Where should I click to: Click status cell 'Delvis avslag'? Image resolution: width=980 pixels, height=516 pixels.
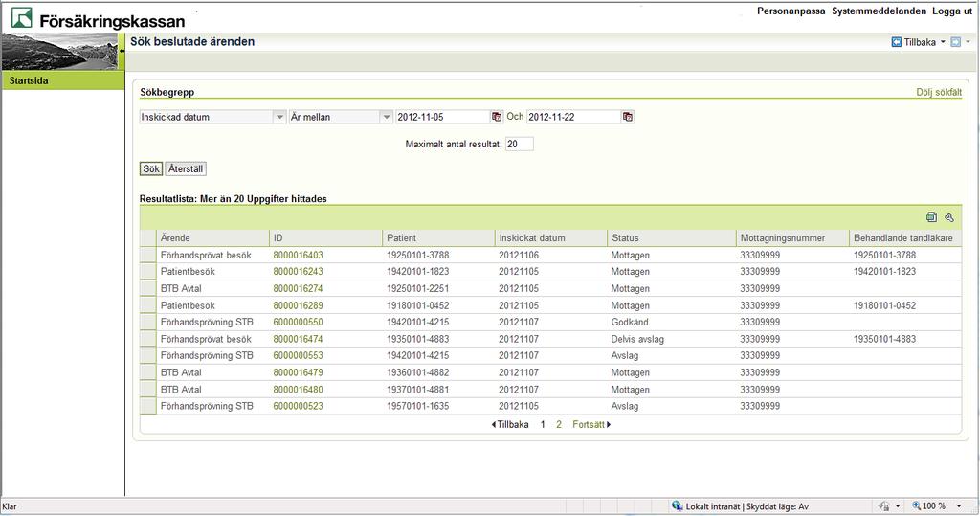637,339
